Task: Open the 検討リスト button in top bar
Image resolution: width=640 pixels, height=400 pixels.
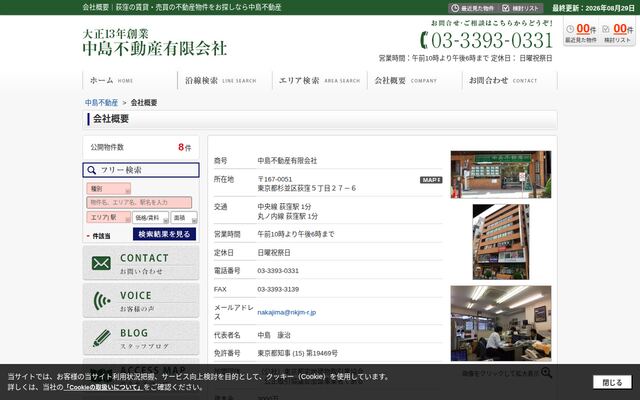Action: click(521, 8)
